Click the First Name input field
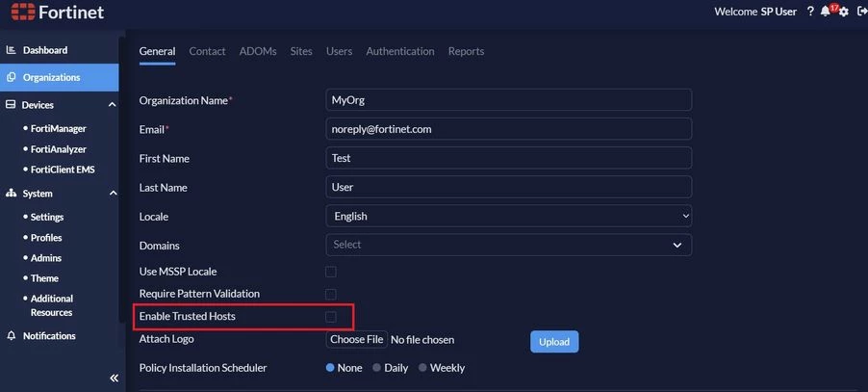This screenshot has height=392, width=868. 509,158
